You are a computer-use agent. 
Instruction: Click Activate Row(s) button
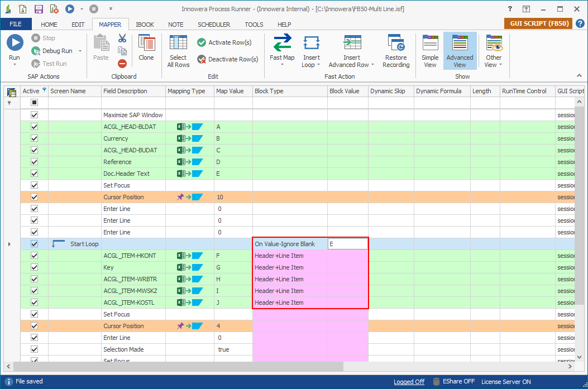click(x=224, y=42)
